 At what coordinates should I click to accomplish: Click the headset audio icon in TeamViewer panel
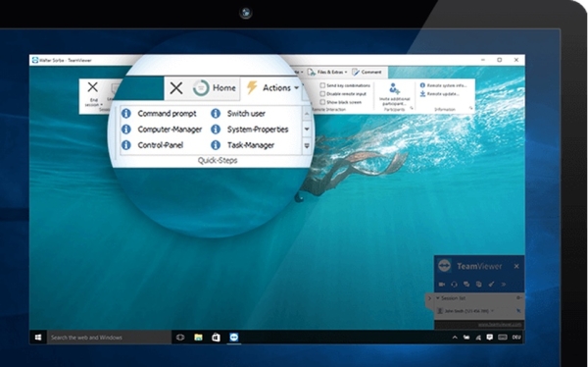click(x=454, y=285)
